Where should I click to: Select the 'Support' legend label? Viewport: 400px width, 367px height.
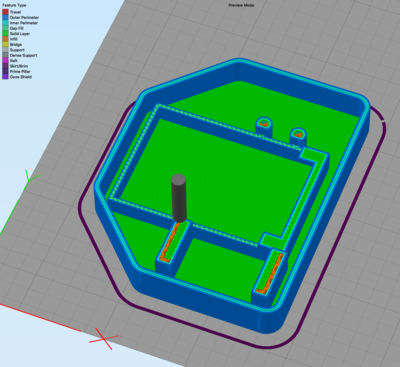click(17, 50)
